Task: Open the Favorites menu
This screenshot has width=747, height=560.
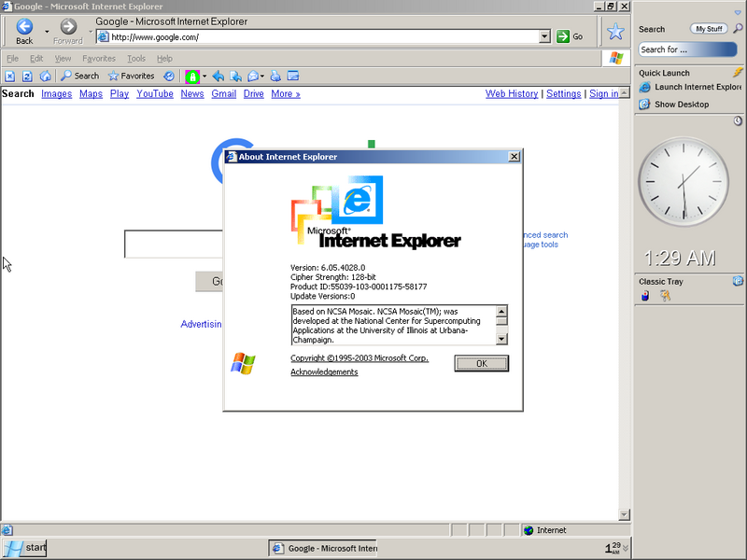Action: [x=99, y=59]
